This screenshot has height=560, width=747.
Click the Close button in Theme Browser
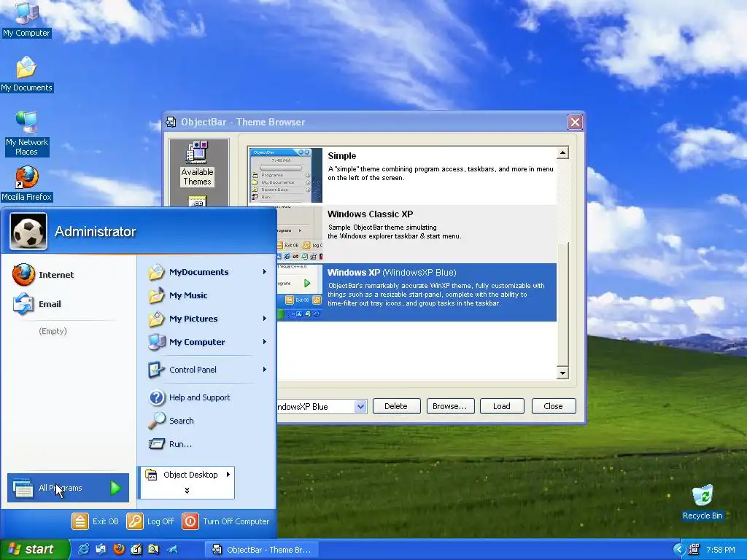pos(553,406)
